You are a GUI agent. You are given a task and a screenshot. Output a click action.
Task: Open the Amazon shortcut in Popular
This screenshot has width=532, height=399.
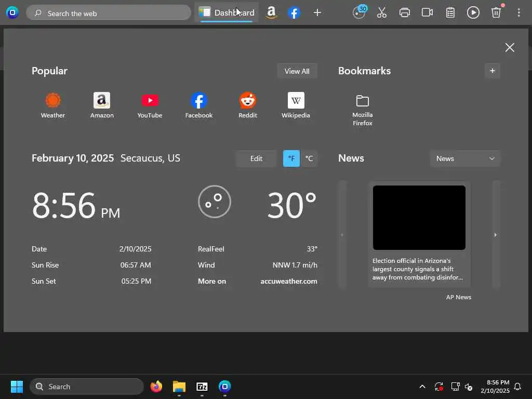(x=102, y=105)
